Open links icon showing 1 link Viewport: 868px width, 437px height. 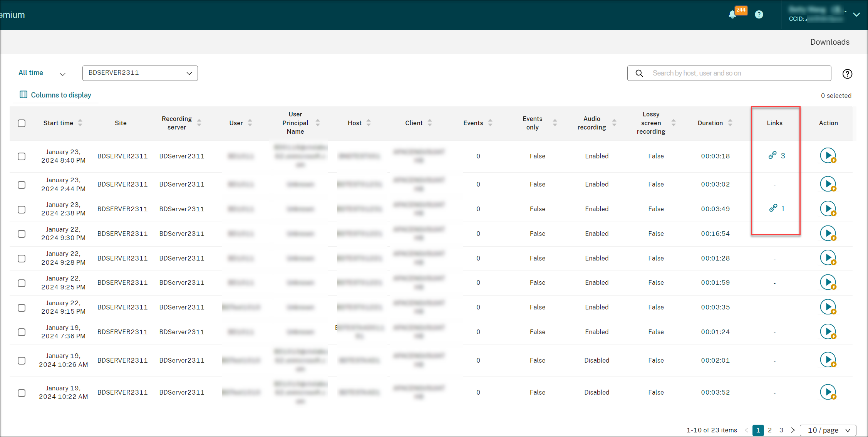[x=773, y=208]
